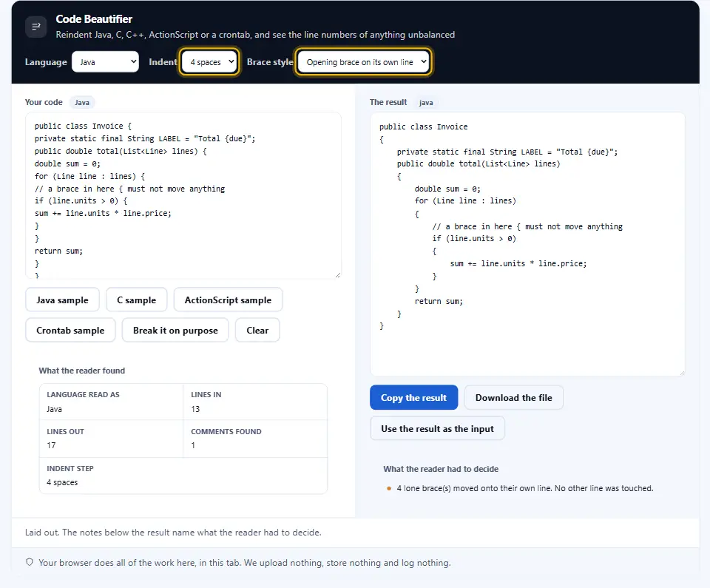The image size is (710, 588).
Task: Download the file
Action: click(x=513, y=397)
